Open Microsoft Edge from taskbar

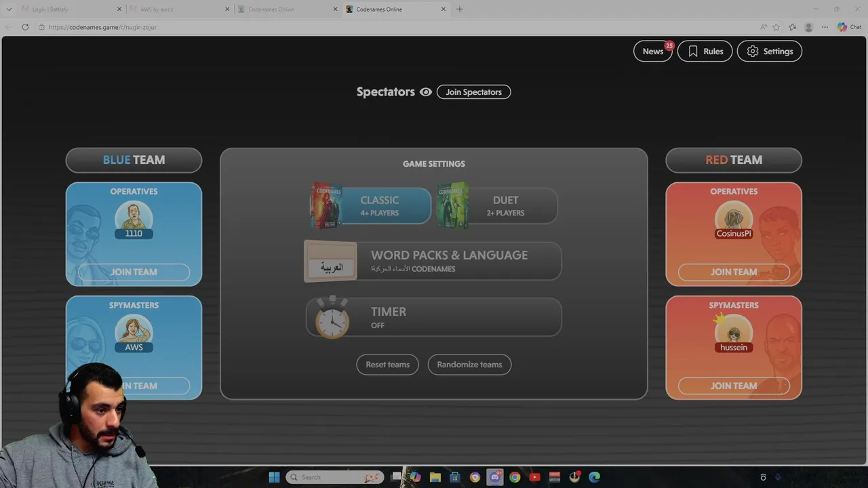click(595, 477)
